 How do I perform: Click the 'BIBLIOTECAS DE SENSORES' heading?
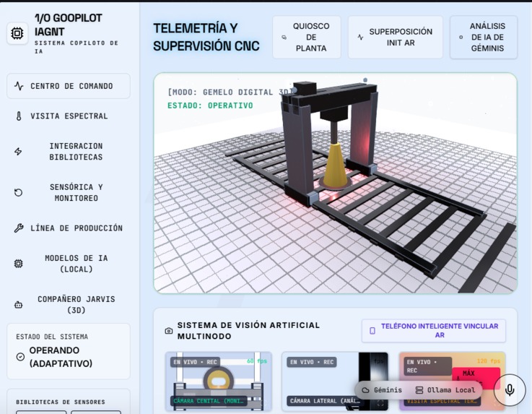[61, 402]
